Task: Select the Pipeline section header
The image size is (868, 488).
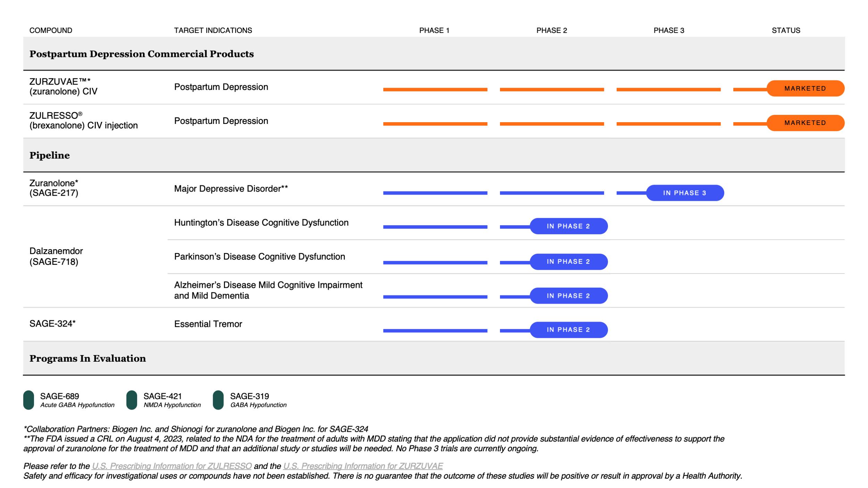Action: 49,155
